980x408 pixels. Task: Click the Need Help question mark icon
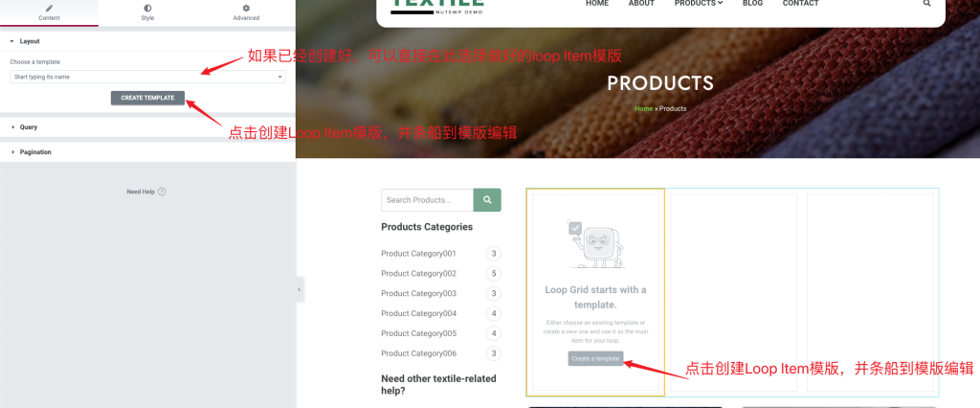pyautogui.click(x=162, y=192)
